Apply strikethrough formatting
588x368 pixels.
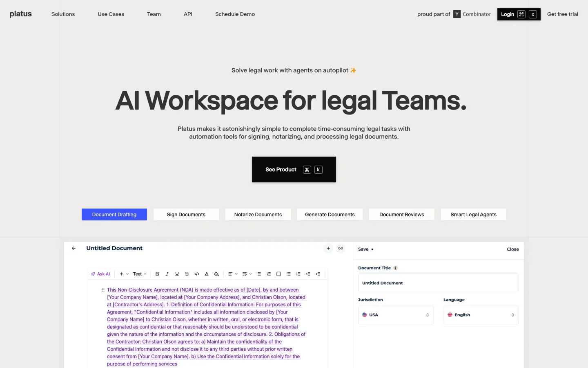click(187, 274)
